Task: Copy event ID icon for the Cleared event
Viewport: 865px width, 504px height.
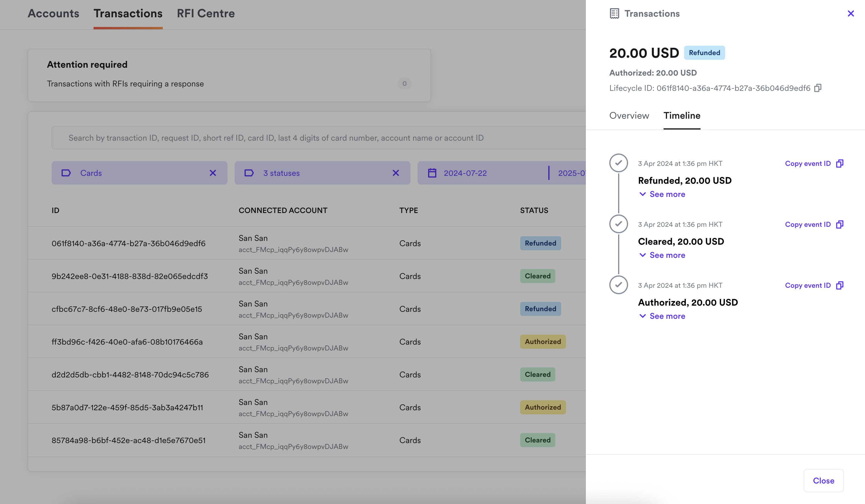Action: pyautogui.click(x=839, y=225)
